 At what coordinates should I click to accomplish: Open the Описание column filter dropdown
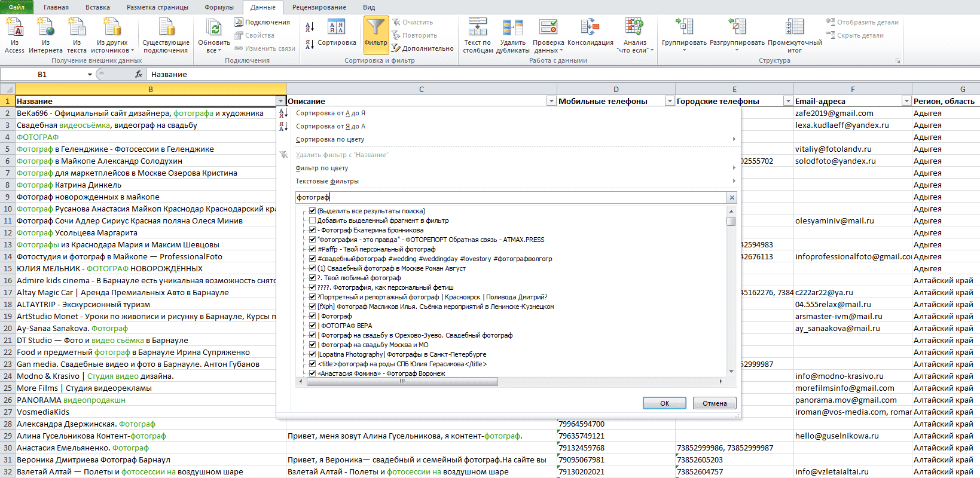coord(551,101)
